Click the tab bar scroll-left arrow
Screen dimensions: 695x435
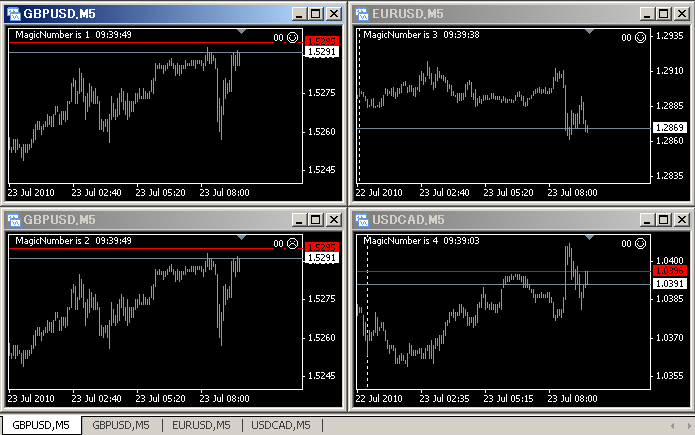672,426
